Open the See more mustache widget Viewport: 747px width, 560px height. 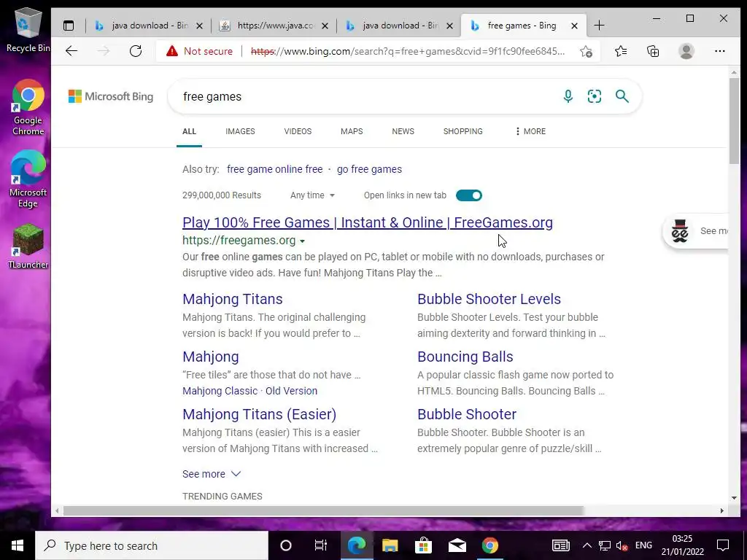(x=695, y=231)
